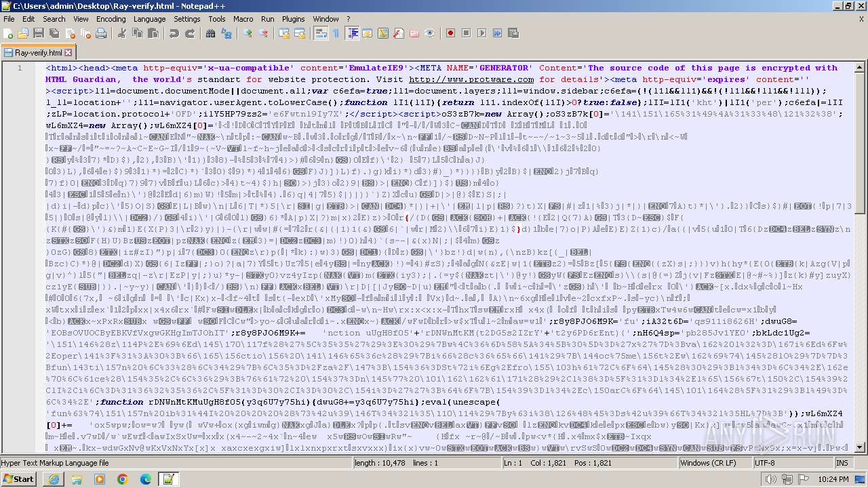Cut selection using the scissors icon

(x=122, y=33)
